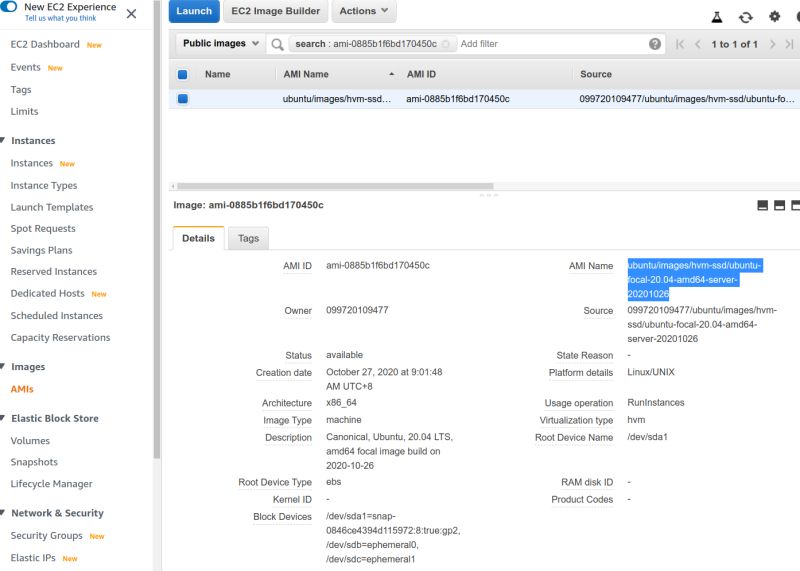The width and height of the screenshot is (800, 571).
Task: Expand the Actions dropdown
Action: [364, 11]
